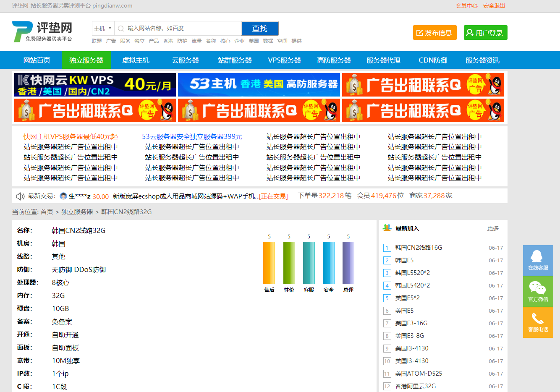Open 韩国CN2线路16G in latest list
This screenshot has width=560, height=392.
coord(419,248)
